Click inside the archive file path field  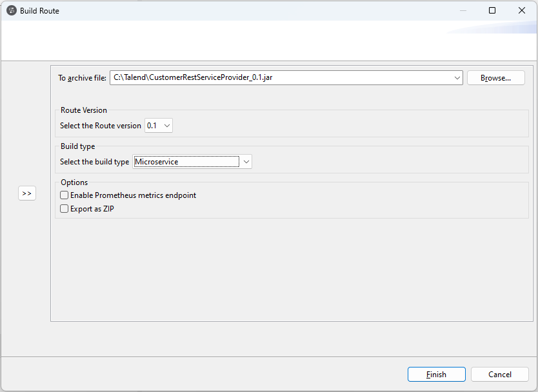pyautogui.click(x=277, y=78)
